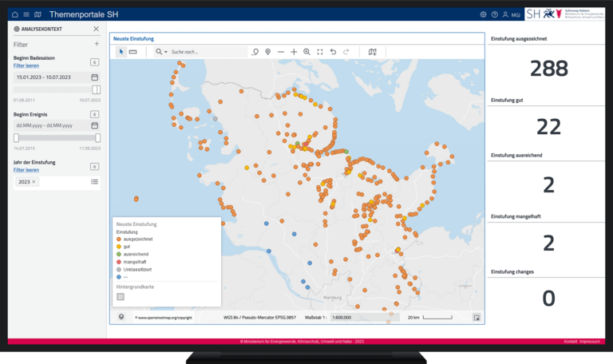
Task: Open the search type dropdown arrow
Action: click(x=165, y=52)
